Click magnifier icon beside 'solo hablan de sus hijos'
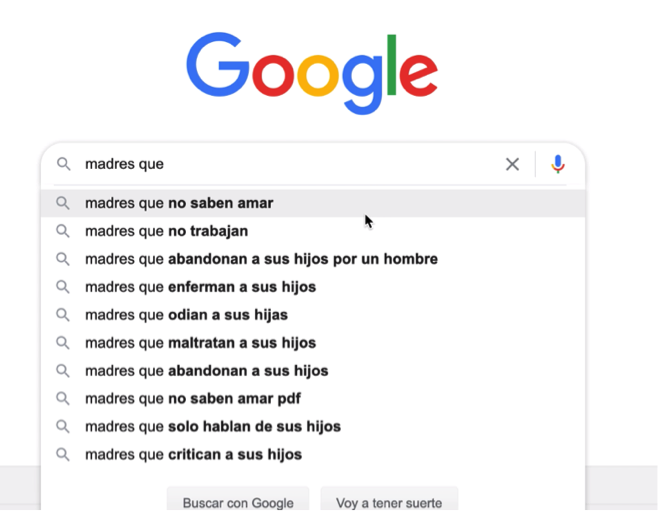Screen dimensions: 658x511 [63, 427]
